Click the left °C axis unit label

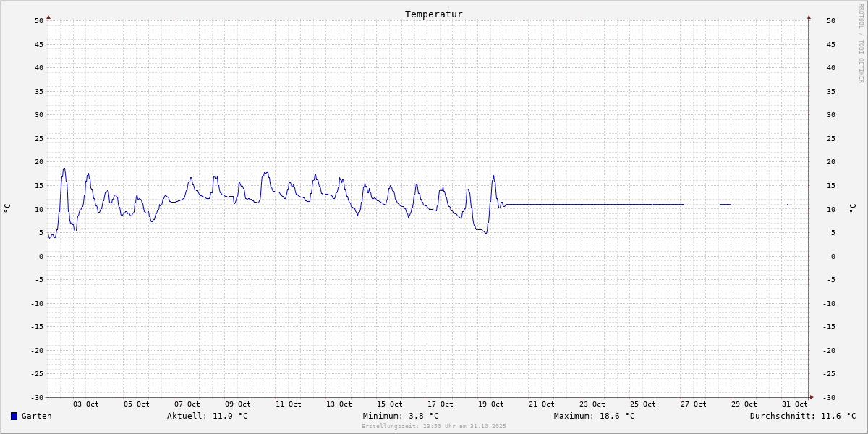7,208
